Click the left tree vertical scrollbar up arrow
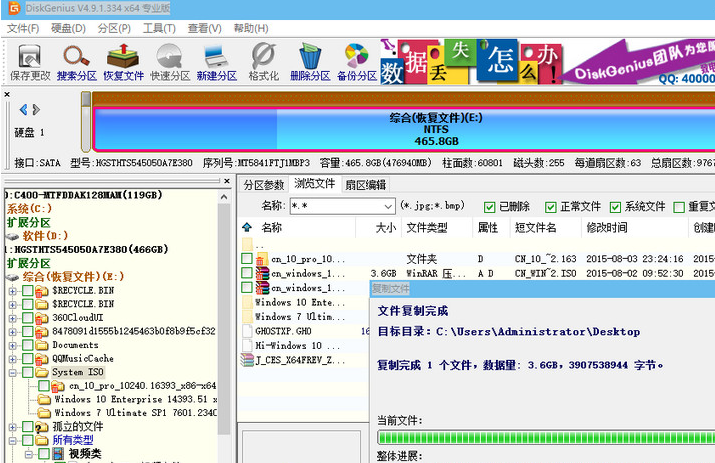Screen dimensions: 715x463 pyautogui.click(x=224, y=198)
